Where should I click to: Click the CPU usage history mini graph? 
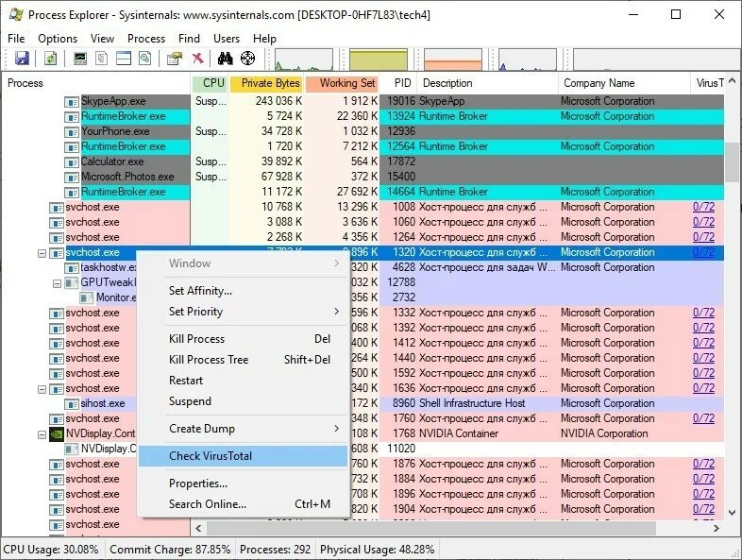point(303,59)
